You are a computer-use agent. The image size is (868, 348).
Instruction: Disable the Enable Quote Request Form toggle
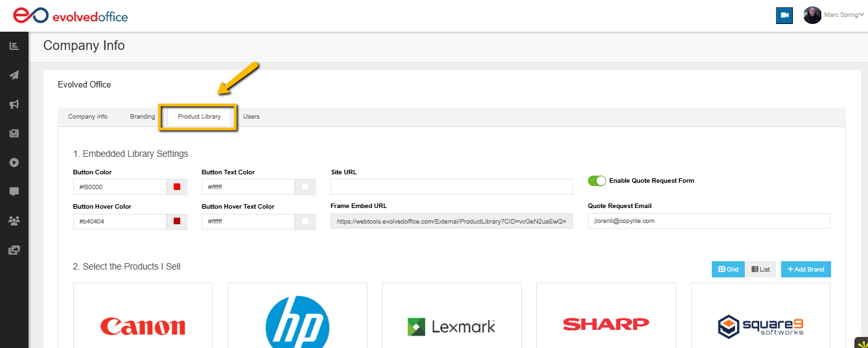click(596, 181)
